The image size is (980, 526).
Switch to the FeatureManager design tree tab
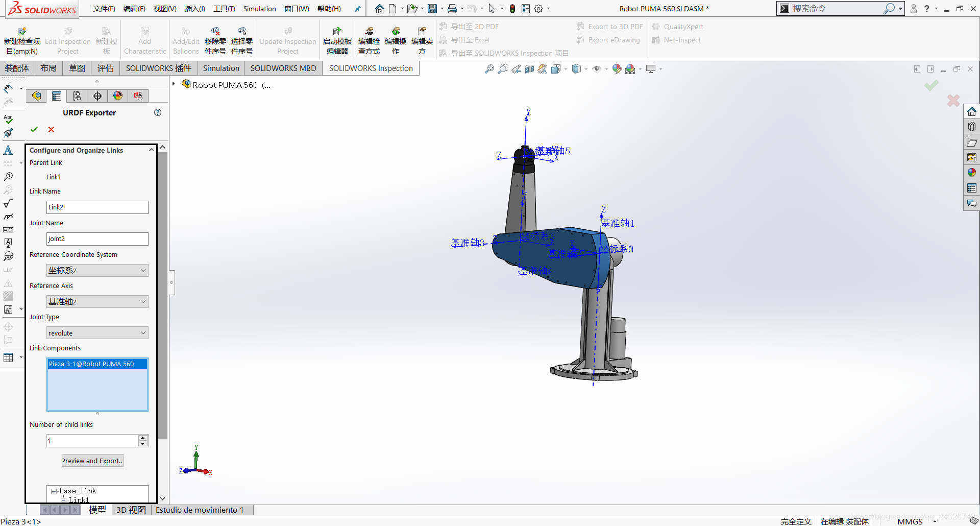(36, 96)
